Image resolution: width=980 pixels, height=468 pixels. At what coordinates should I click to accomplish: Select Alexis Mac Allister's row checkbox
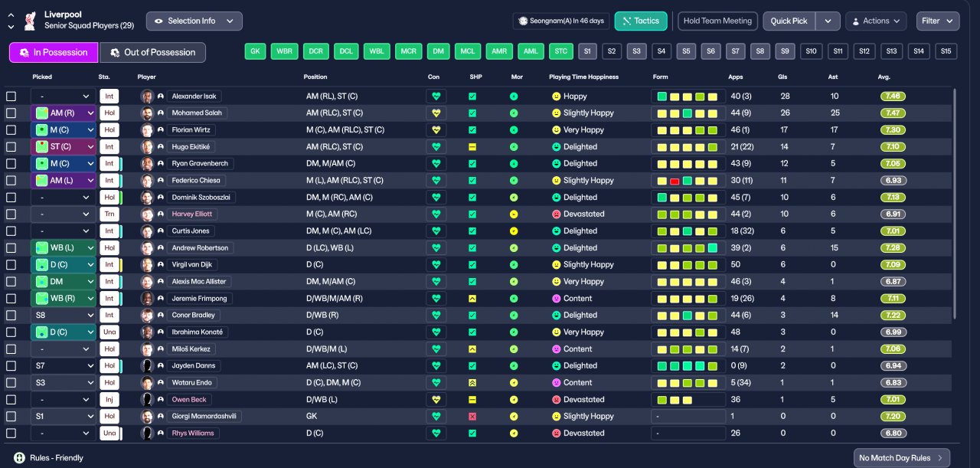click(11, 282)
